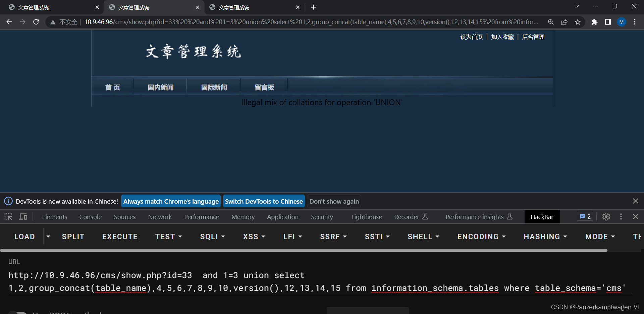Open the zoom magnifier in address bar
The image size is (644, 314).
click(551, 22)
